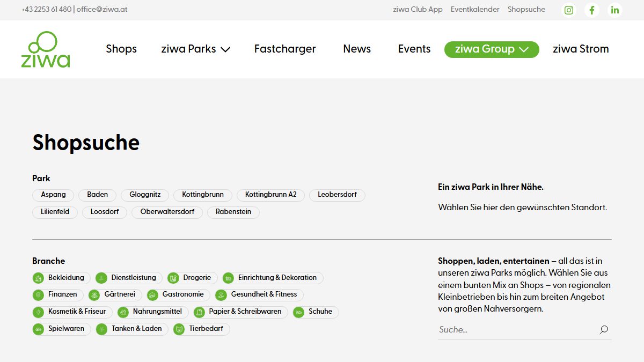
Task: Go to the Fastcharger page
Action: 285,49
